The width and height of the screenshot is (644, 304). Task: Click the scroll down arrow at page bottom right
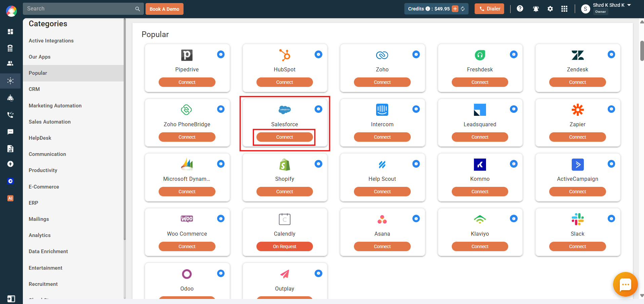pyautogui.click(x=642, y=296)
